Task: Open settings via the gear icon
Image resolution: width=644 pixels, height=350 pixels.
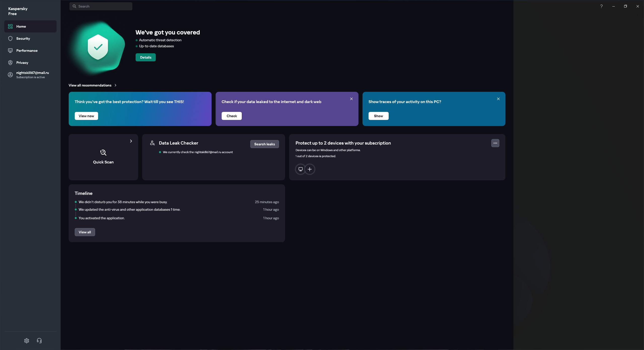Action: [27, 340]
